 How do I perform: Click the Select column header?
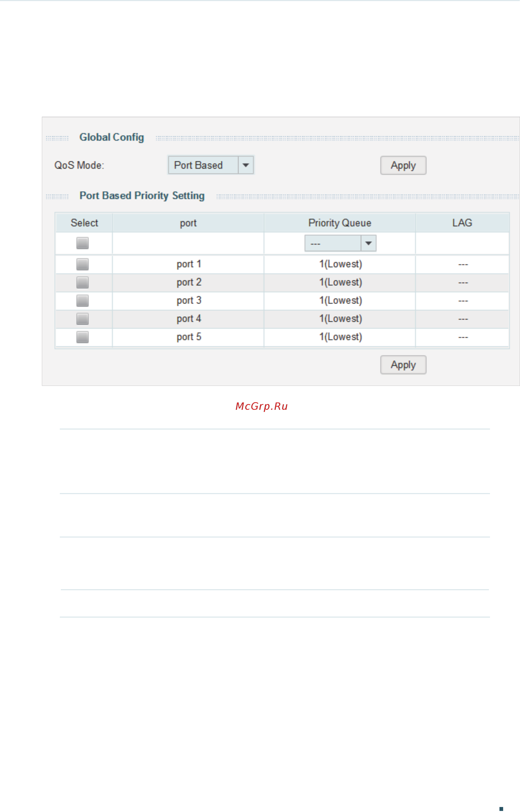[x=84, y=223]
